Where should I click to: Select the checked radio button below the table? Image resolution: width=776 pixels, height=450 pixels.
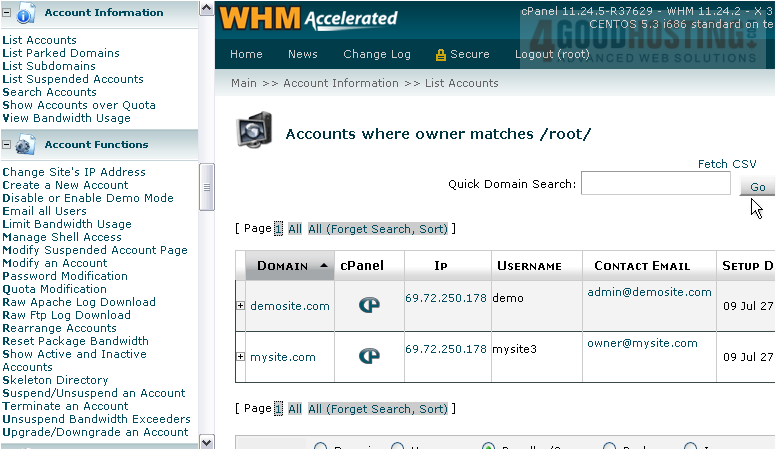[489, 448]
